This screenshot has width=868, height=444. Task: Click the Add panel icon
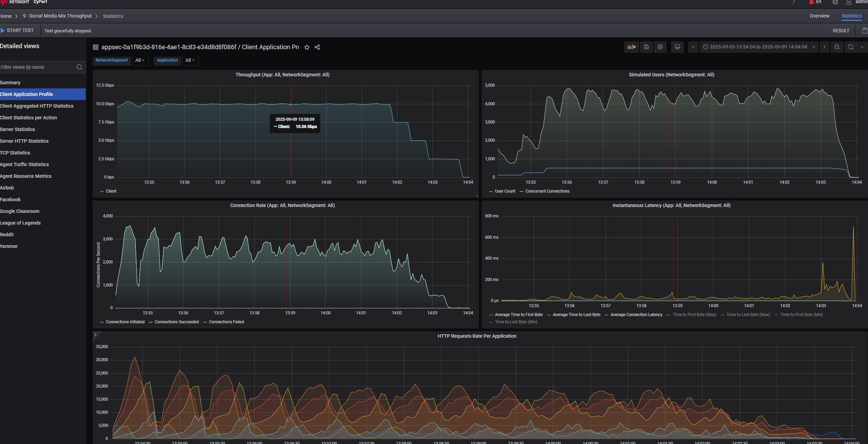(631, 47)
